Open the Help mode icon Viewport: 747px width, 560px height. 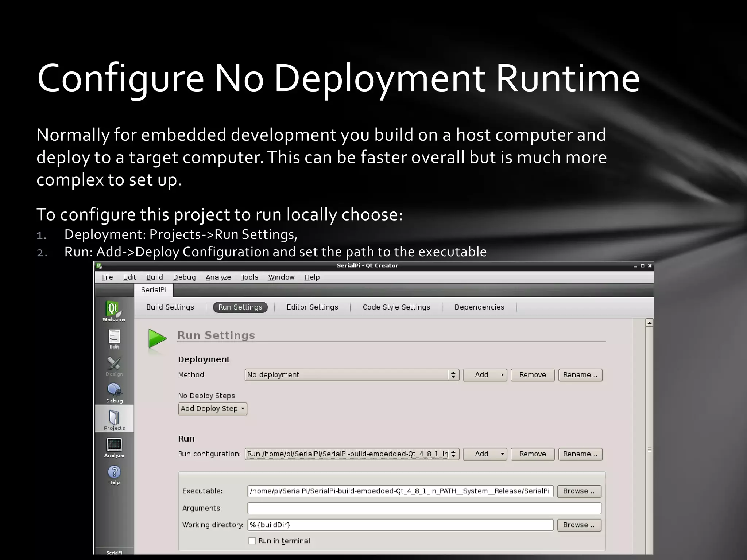click(x=114, y=475)
